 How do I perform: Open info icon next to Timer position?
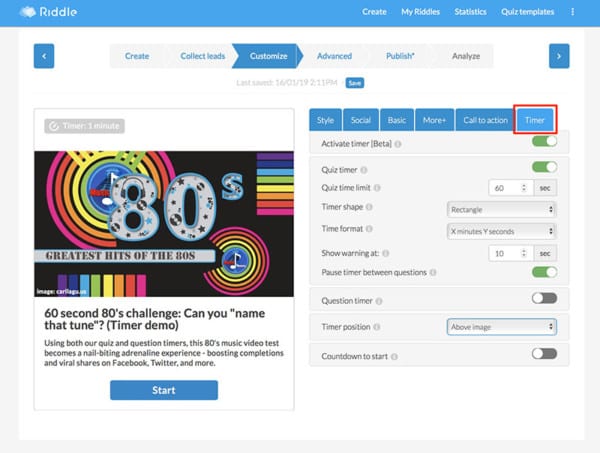(377, 327)
